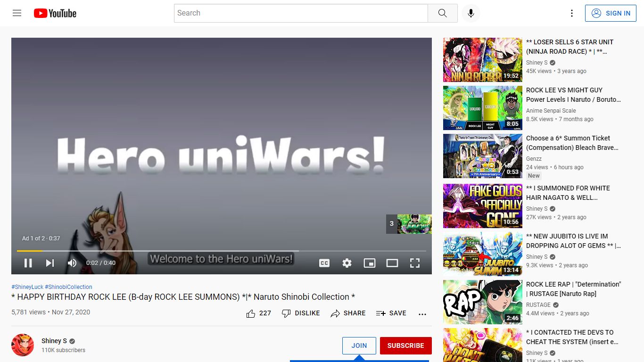The width and height of the screenshot is (644, 362).
Task: Click the ad skip countdown preview thumbnail
Action: pos(409,224)
